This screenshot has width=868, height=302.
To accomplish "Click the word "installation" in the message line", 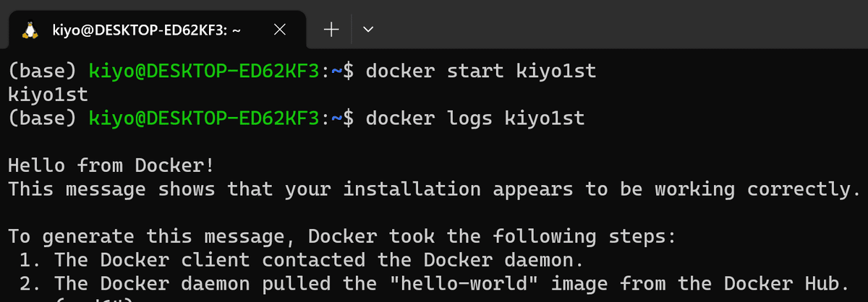I will pos(412,189).
